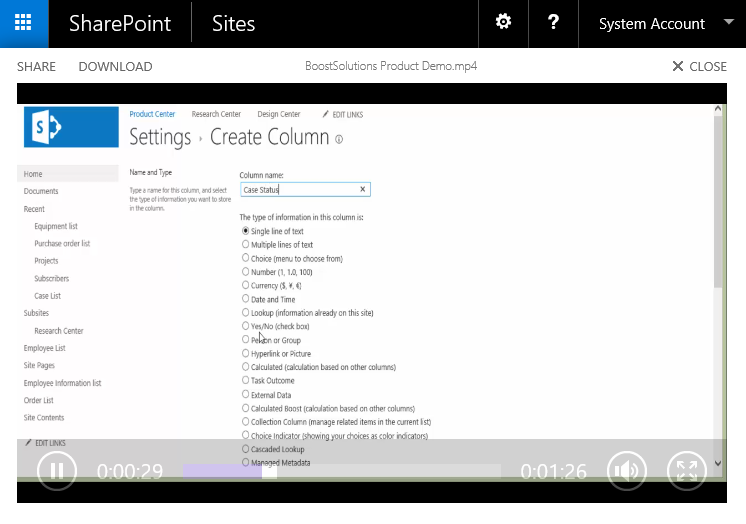Select Single line of text

point(245,231)
